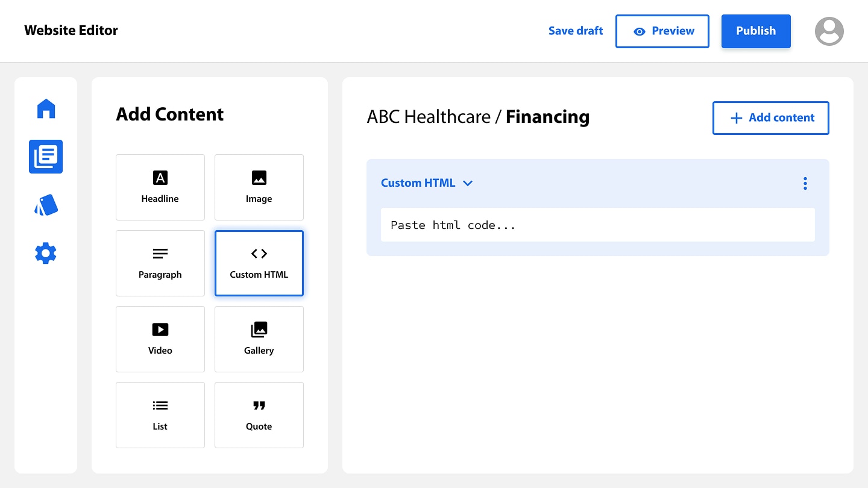Open the Home icon in sidebar
Screen dimensions: 868x488
tap(46, 109)
